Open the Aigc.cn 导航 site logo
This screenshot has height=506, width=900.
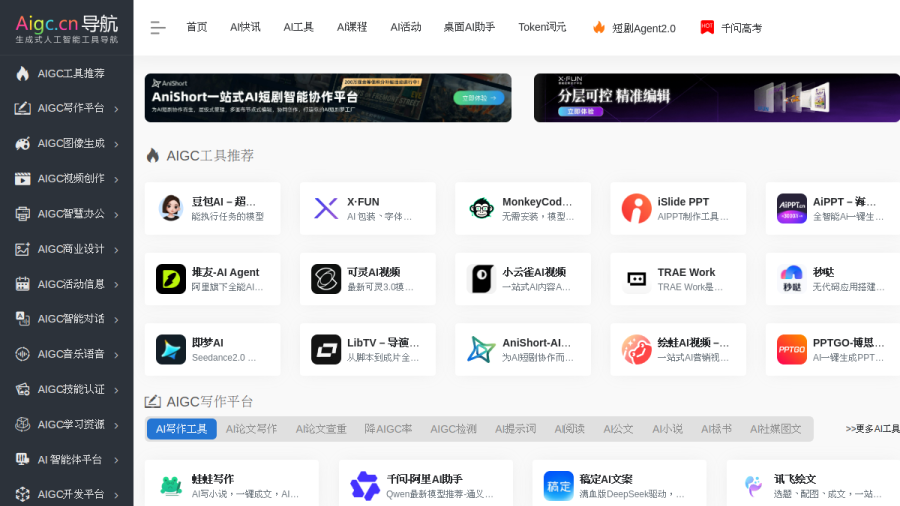coord(67,28)
